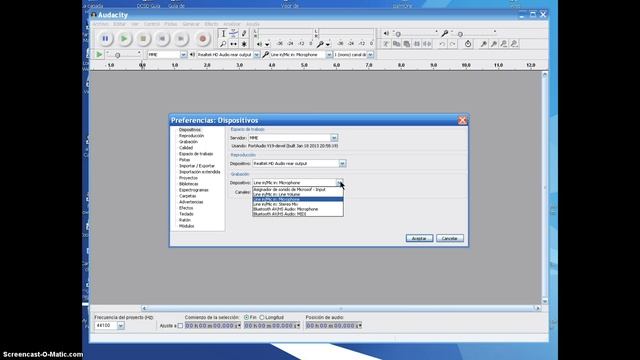Click the red Record button
This screenshot has width=640, height=360.
click(x=202, y=39)
